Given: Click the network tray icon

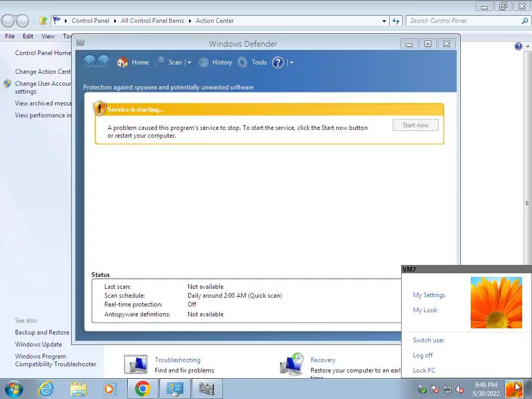Looking at the screenshot, I should (x=447, y=390).
